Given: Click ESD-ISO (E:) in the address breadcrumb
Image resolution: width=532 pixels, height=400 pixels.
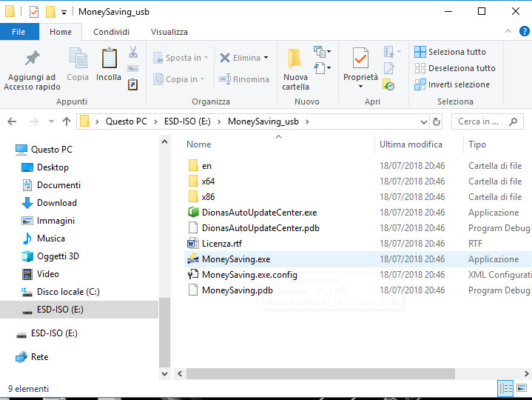Looking at the screenshot, I should (x=187, y=121).
